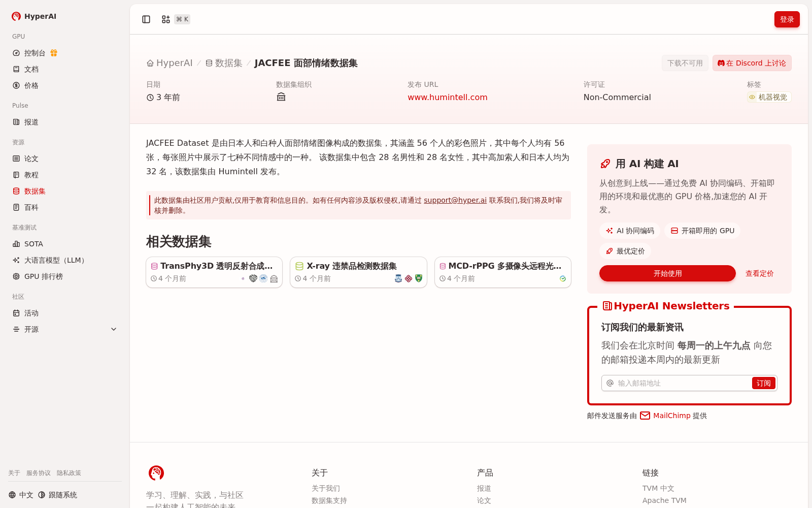Select 数据集 in the sidebar
Screen dimensions: 812x508
click(x=65, y=191)
